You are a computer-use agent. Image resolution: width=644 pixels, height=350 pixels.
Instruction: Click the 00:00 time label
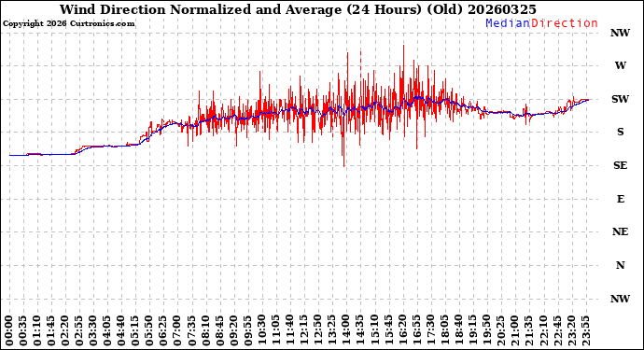tap(9, 330)
